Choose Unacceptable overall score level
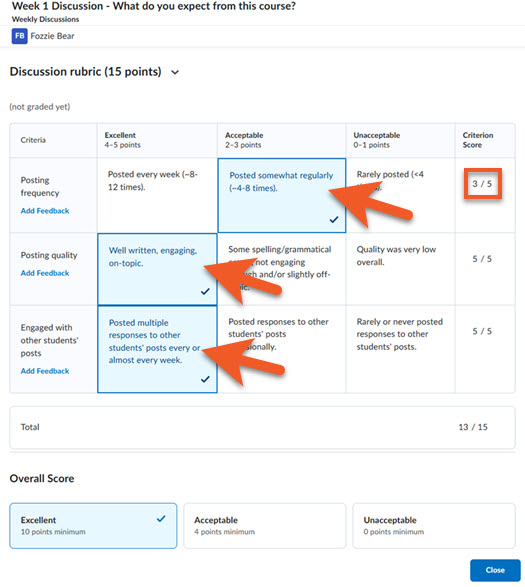 pos(434,526)
